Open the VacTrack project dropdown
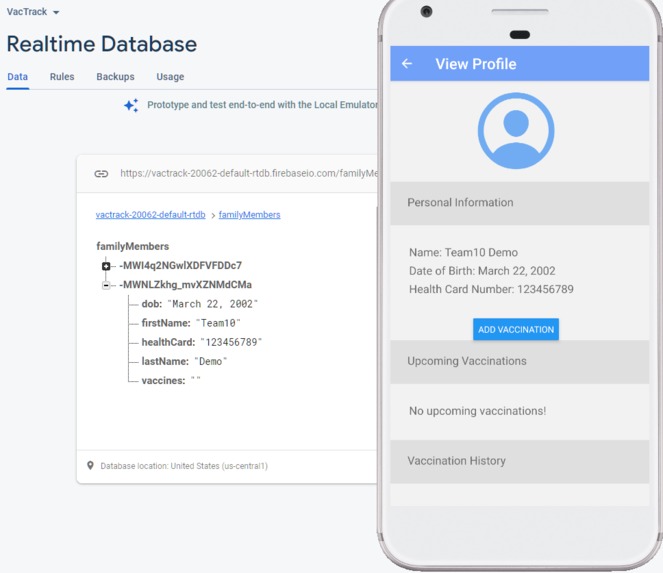This screenshot has height=573, width=663. coord(33,12)
